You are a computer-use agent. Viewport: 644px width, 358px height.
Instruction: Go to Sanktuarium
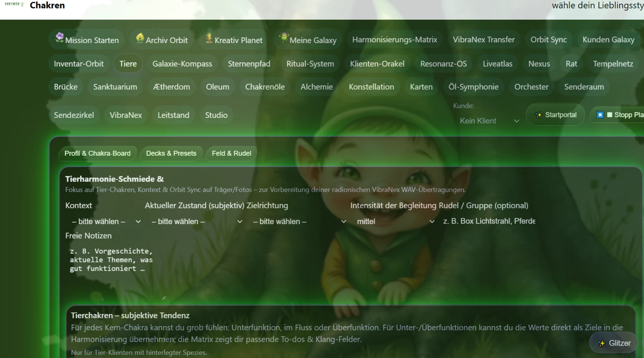[115, 87]
